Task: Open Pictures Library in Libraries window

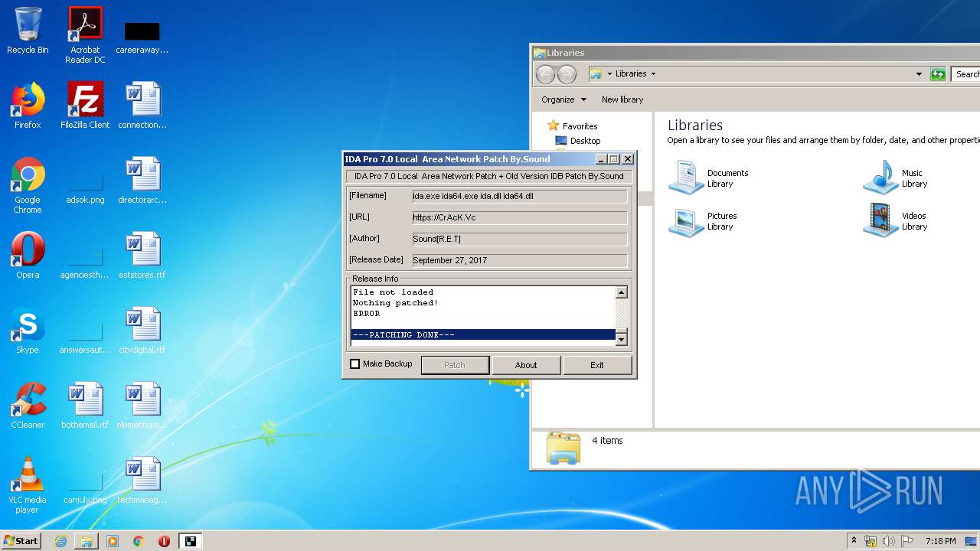Action: [703, 221]
